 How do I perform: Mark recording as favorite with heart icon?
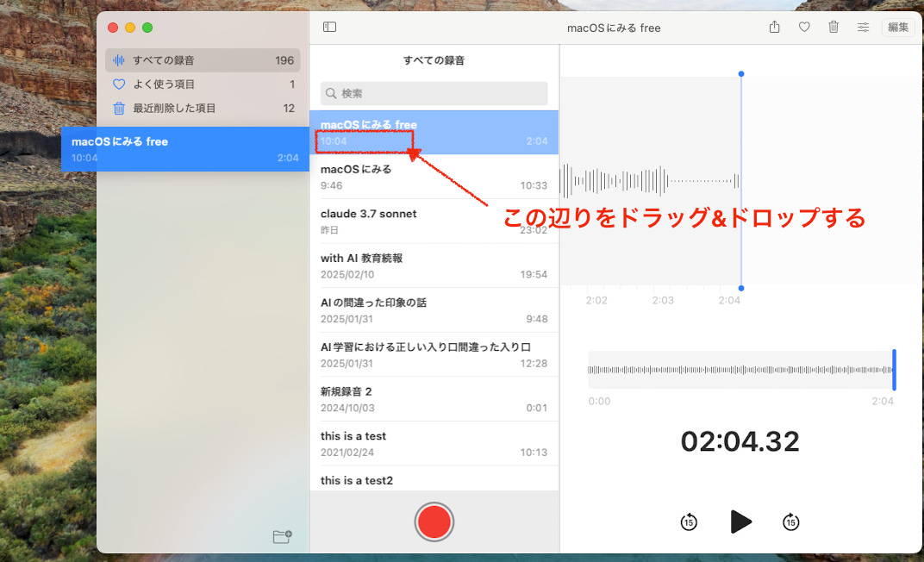(x=804, y=27)
